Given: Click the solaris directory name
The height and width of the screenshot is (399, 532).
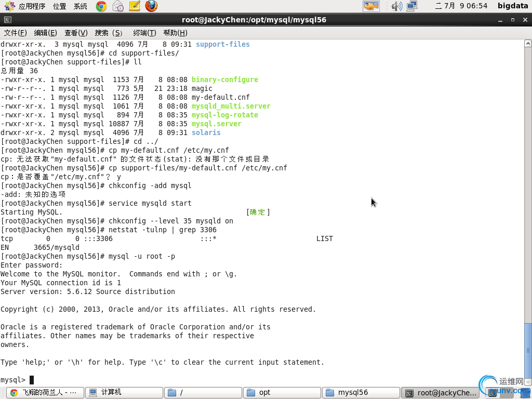Looking at the screenshot, I should [206, 132].
